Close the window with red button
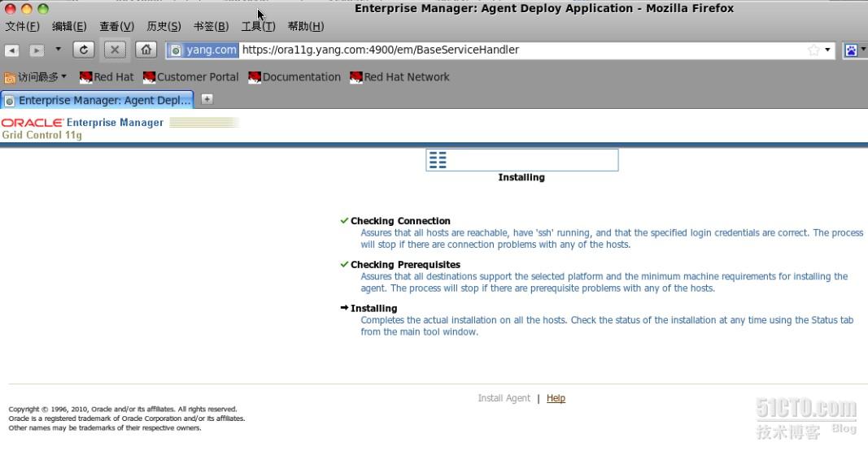Screen dimensions: 868x451 click(x=10, y=9)
